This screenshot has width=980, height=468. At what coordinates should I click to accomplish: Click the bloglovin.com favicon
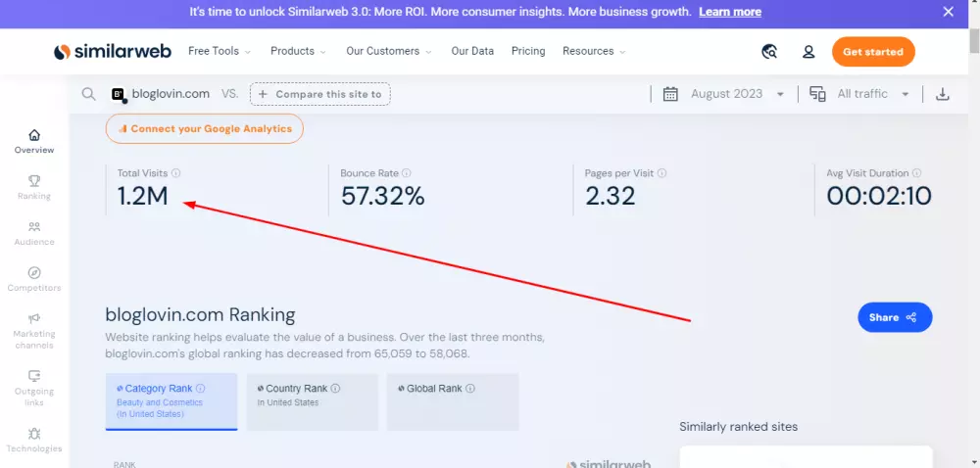119,94
